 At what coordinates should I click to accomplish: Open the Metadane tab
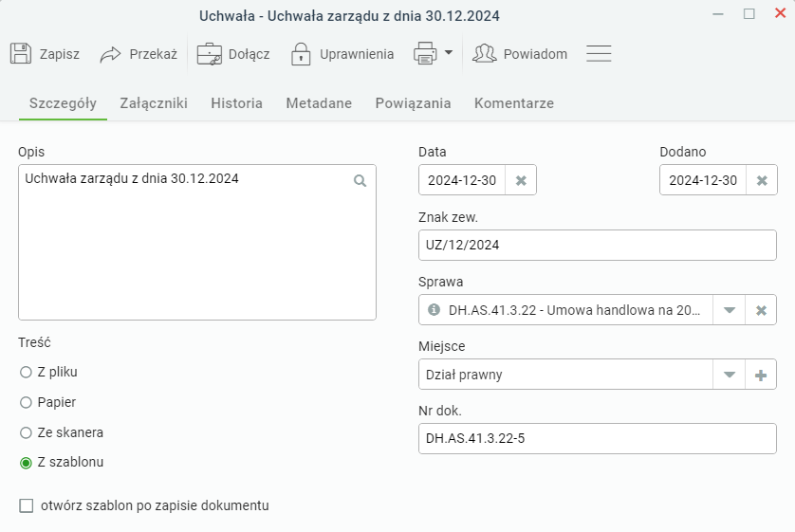pyautogui.click(x=319, y=103)
